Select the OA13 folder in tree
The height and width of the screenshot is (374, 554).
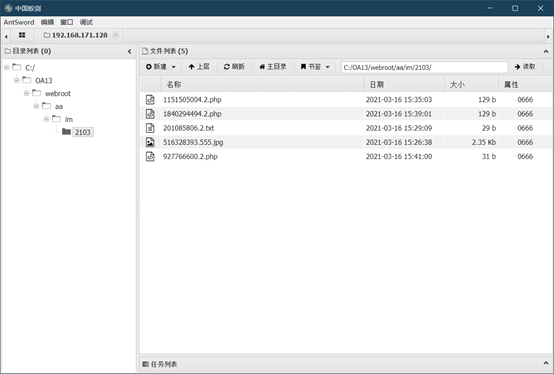click(x=43, y=81)
